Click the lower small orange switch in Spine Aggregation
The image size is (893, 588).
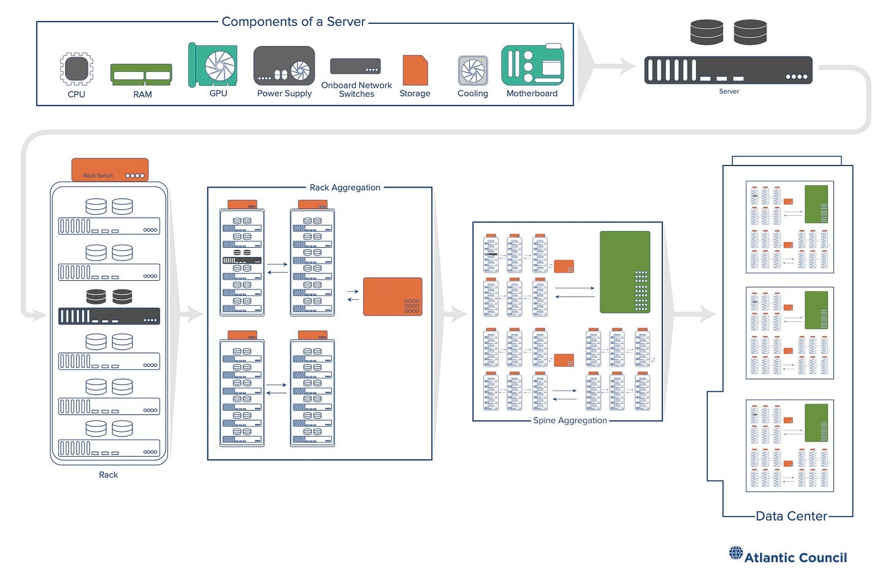click(x=564, y=361)
